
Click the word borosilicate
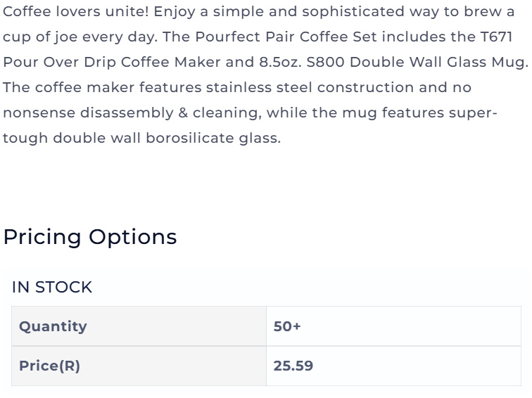coord(190,138)
